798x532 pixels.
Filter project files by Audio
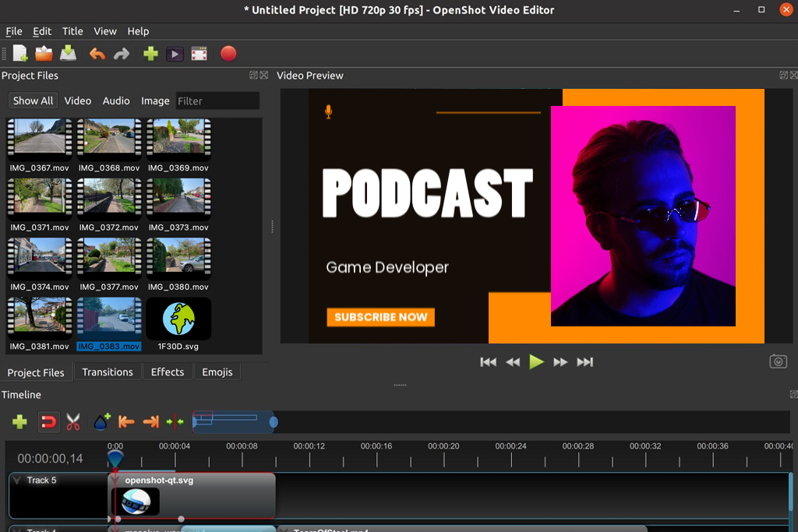(116, 100)
